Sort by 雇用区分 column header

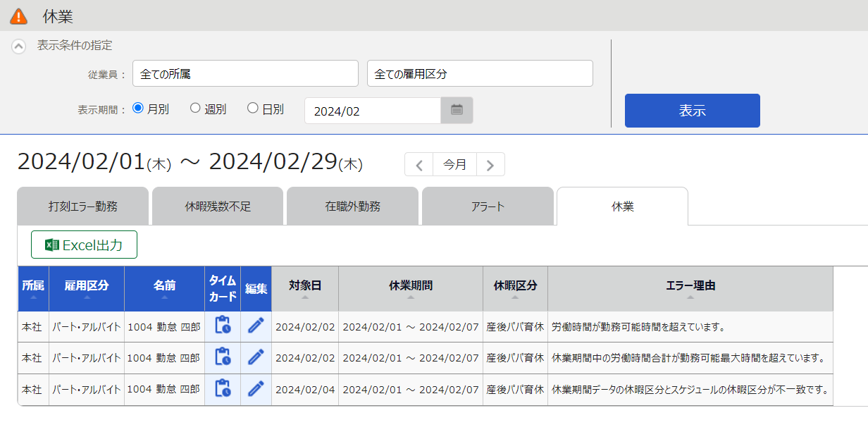coord(87,289)
